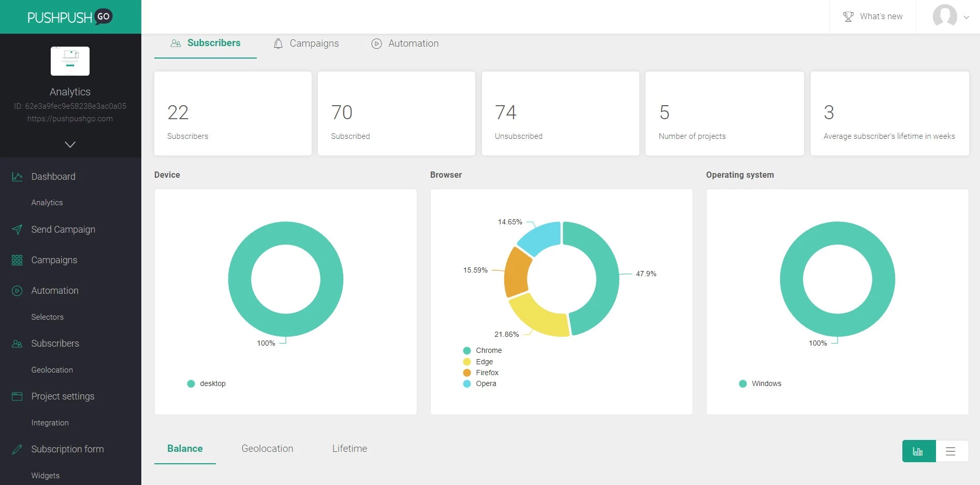Toggle the desktop legend entry
Screen dimensions: 980x485
pos(207,384)
